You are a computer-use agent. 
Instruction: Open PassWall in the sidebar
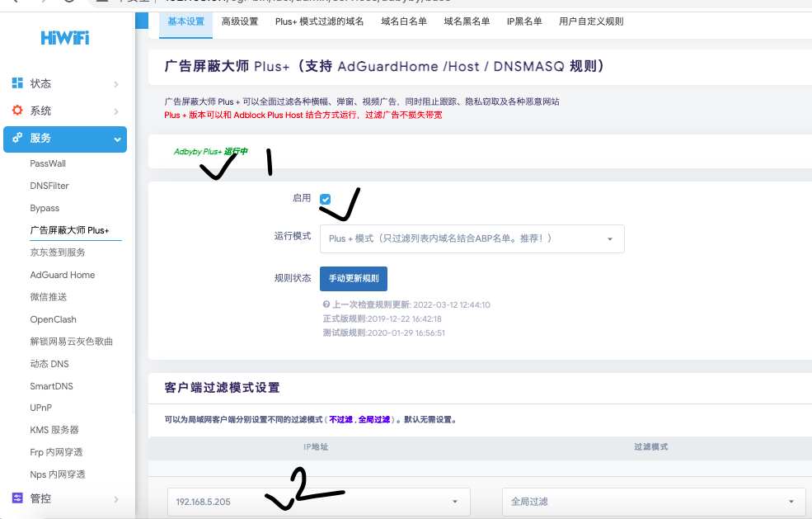point(48,163)
